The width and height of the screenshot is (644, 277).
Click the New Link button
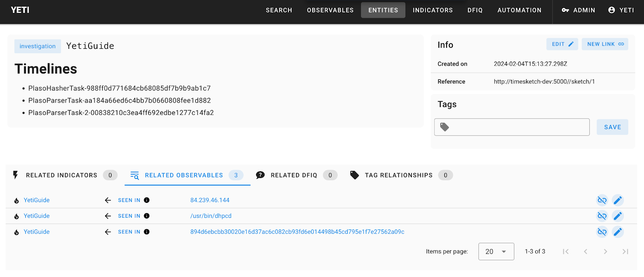pos(605,44)
